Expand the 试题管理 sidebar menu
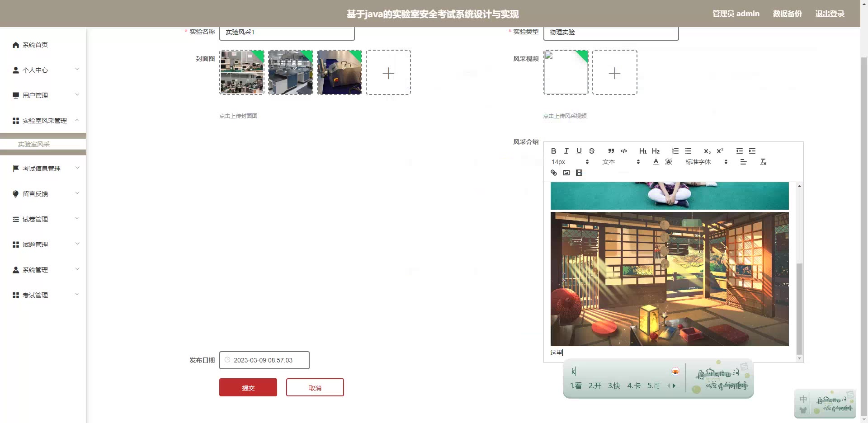Image resolution: width=868 pixels, height=423 pixels. [43, 244]
